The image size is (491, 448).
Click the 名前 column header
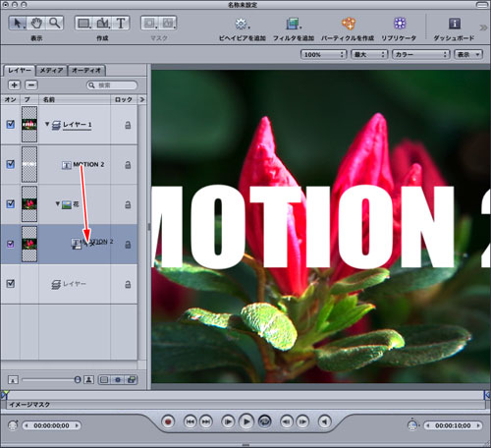click(75, 99)
